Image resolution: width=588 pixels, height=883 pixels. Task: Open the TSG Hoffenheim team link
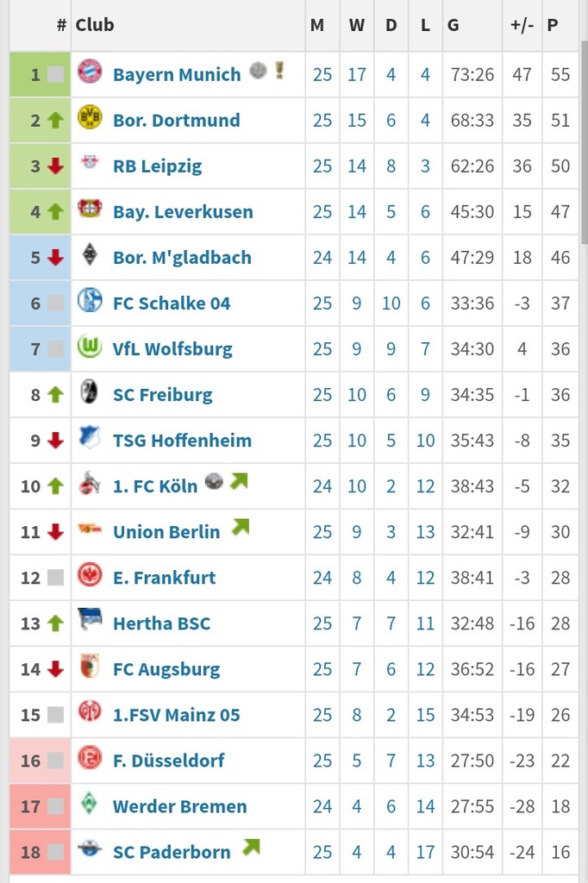click(182, 440)
